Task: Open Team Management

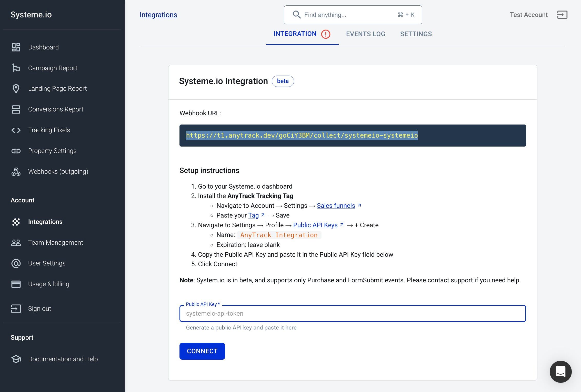Action: click(x=55, y=242)
